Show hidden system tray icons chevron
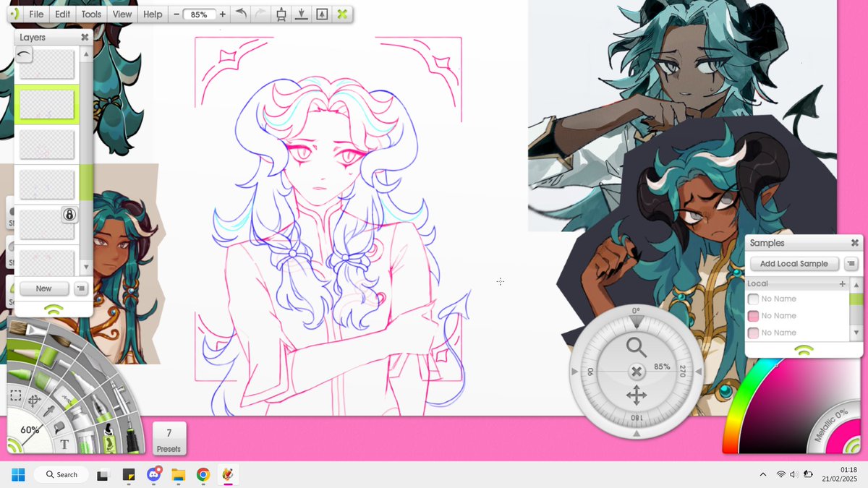868x488 pixels. coord(762,474)
